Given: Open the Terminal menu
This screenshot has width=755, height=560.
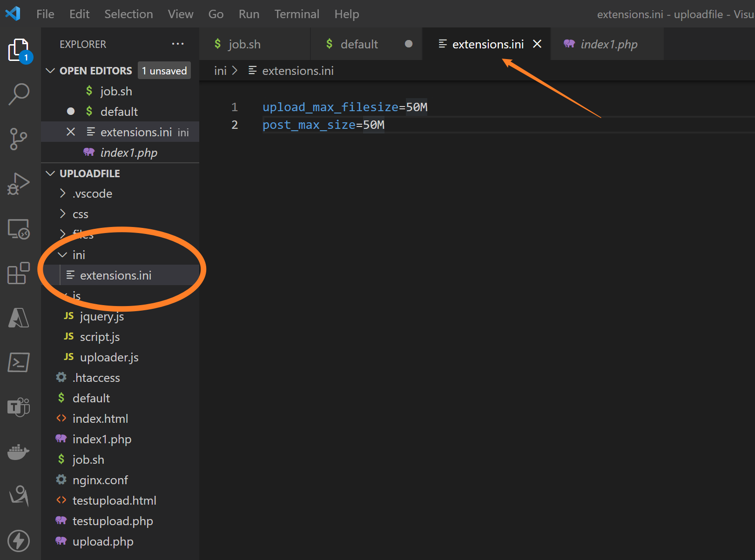Looking at the screenshot, I should click(297, 14).
